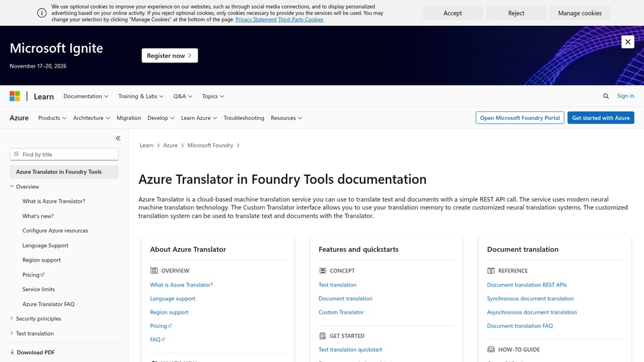Expand the Documentation menu
The image size is (644, 362).
[86, 96]
